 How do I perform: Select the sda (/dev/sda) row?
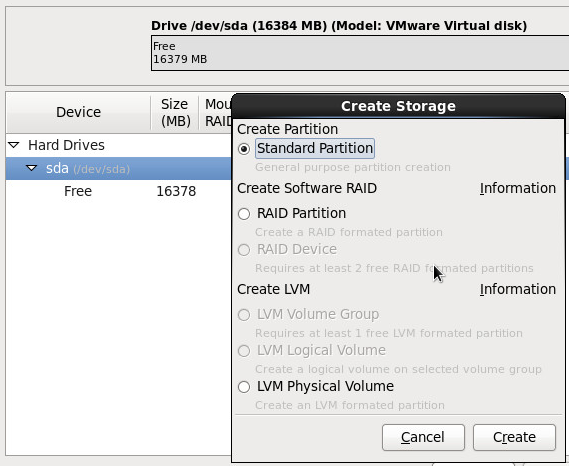[x=118, y=168]
